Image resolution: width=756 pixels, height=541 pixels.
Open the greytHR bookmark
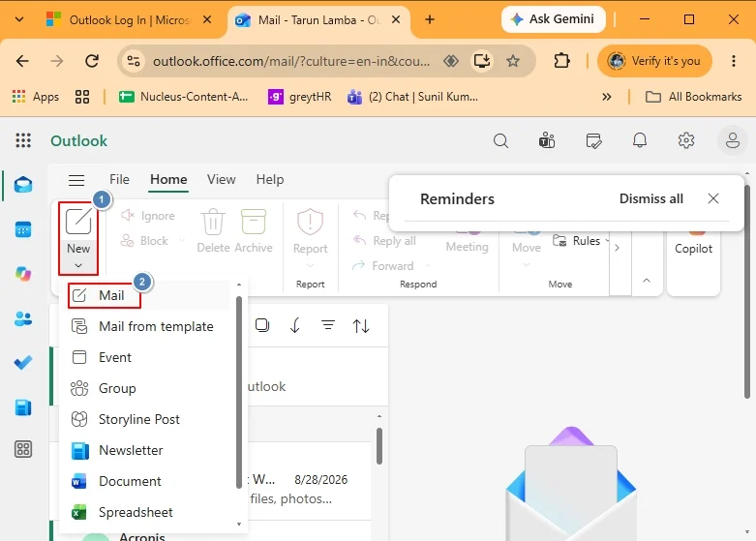point(300,97)
